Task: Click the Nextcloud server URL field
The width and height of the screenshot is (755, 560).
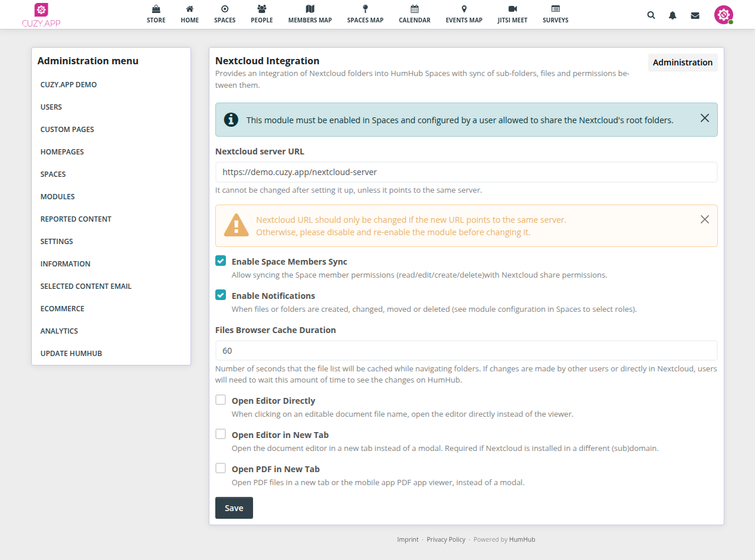Action: click(466, 172)
